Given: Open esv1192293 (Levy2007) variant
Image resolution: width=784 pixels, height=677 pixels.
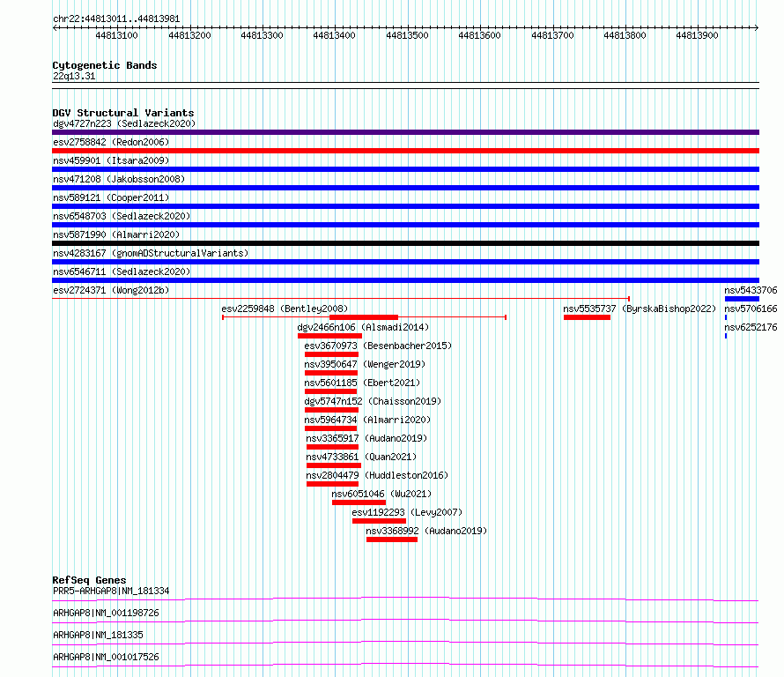Looking at the screenshot, I should tap(407, 512).
